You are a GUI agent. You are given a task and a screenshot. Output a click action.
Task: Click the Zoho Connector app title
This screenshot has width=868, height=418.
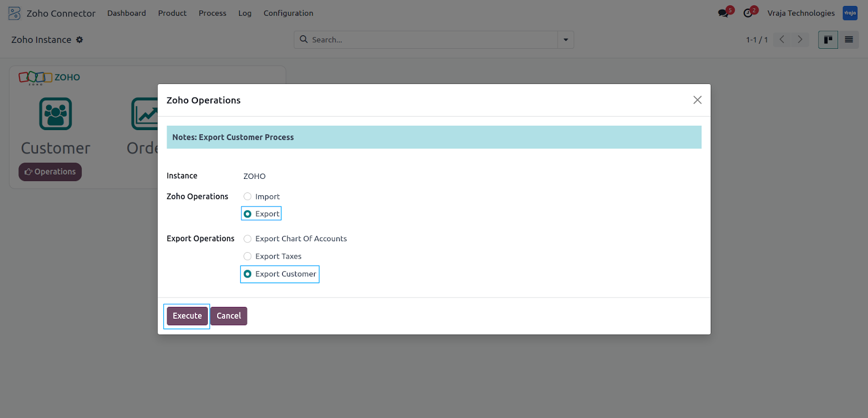coord(61,14)
